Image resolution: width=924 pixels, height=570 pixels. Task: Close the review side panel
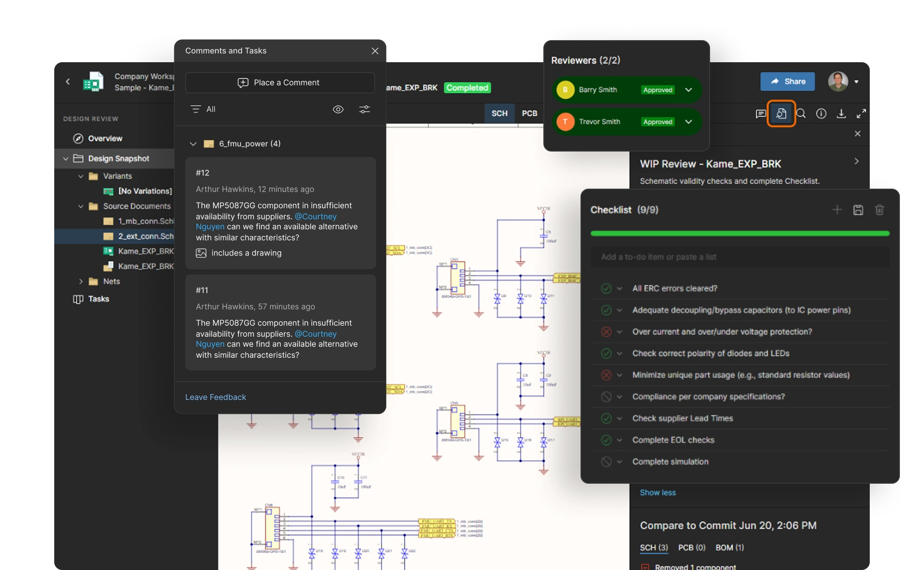858,133
